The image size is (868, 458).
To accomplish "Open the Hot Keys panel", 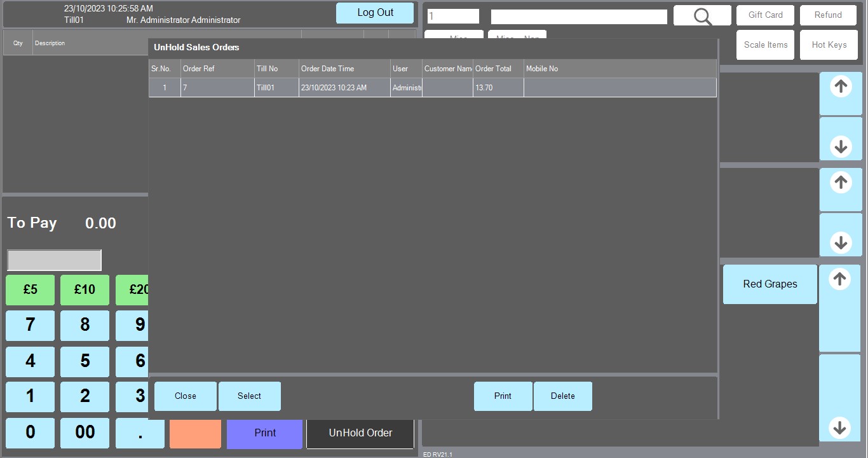I will (x=829, y=45).
